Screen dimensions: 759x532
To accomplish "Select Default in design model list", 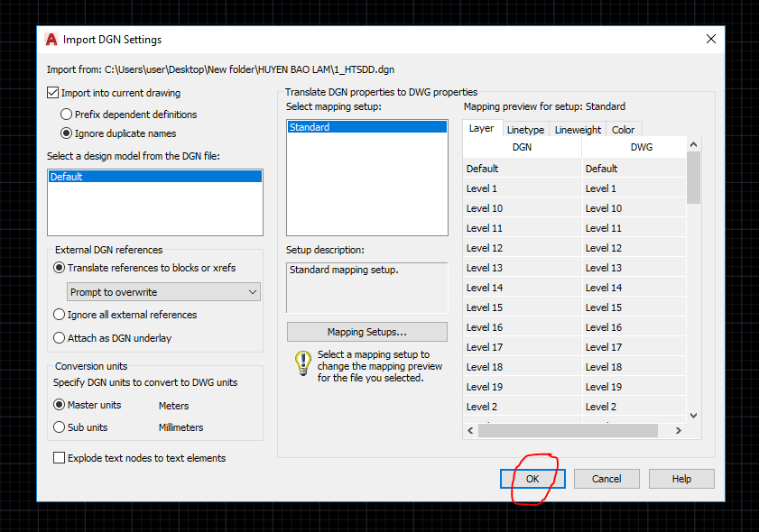I will pyautogui.click(x=154, y=177).
